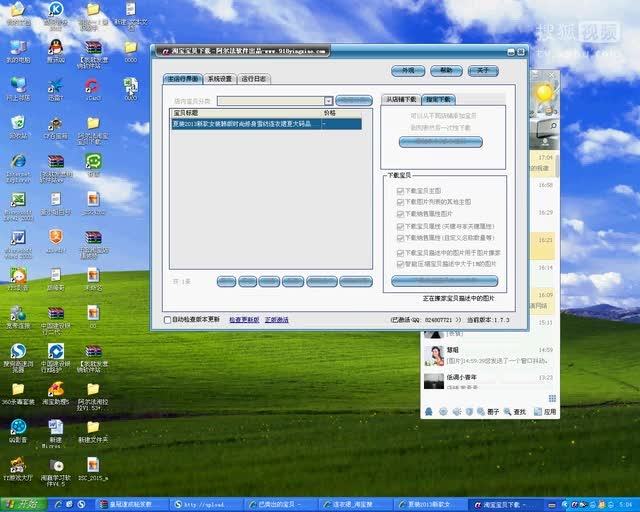
Task: Toggle 下载宝贝属性(关键与非关键属性) checkbox
Action: tap(400, 226)
